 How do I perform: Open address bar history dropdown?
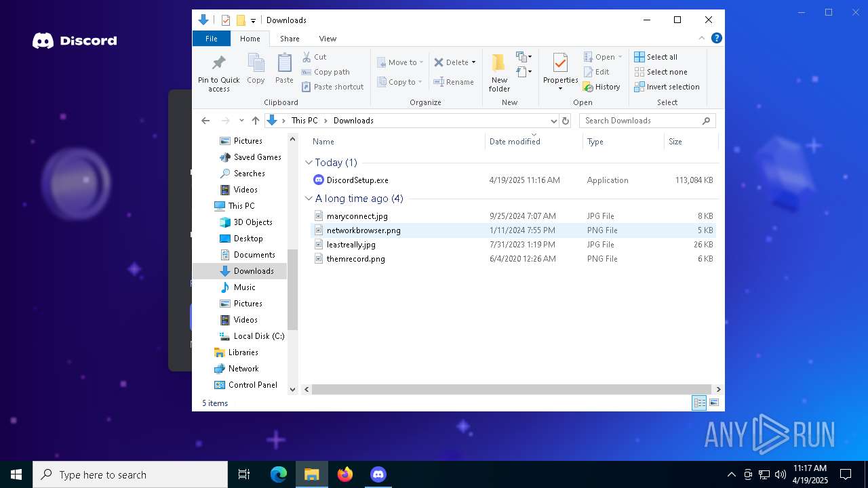click(553, 121)
